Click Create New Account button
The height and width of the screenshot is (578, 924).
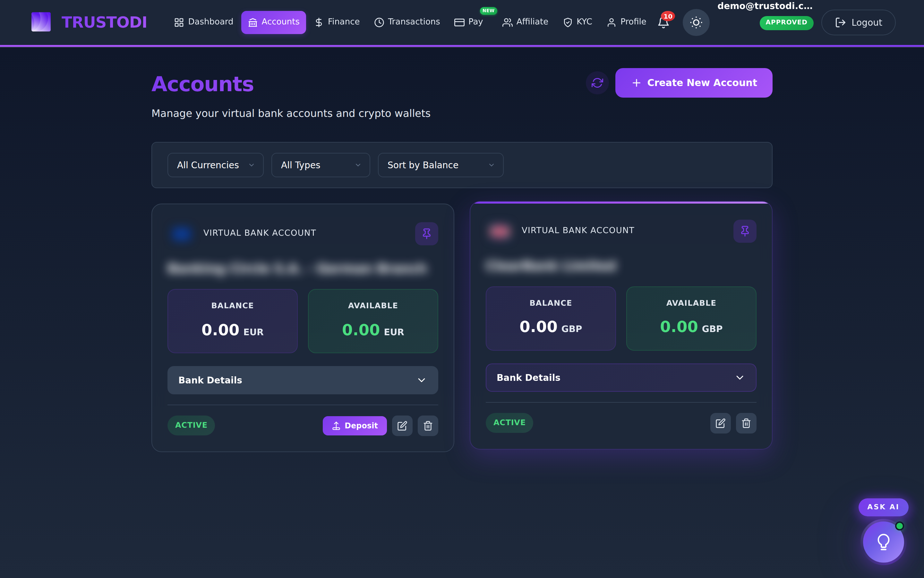coord(694,83)
